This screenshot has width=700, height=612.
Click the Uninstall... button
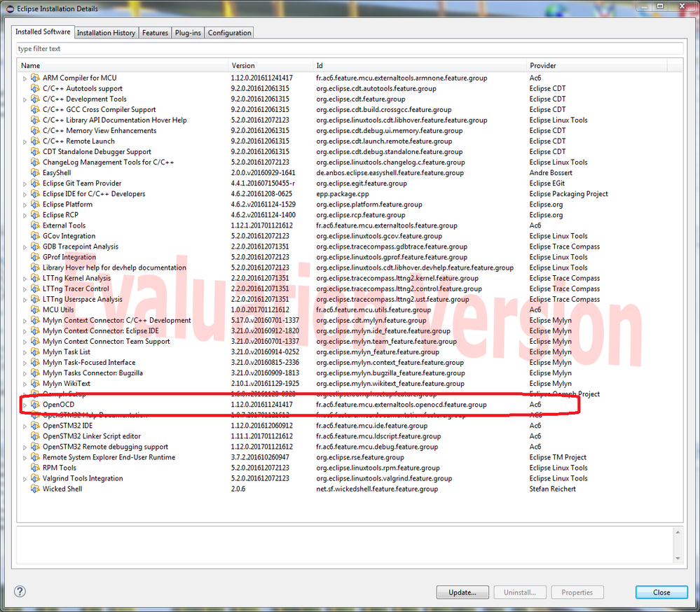click(520, 592)
